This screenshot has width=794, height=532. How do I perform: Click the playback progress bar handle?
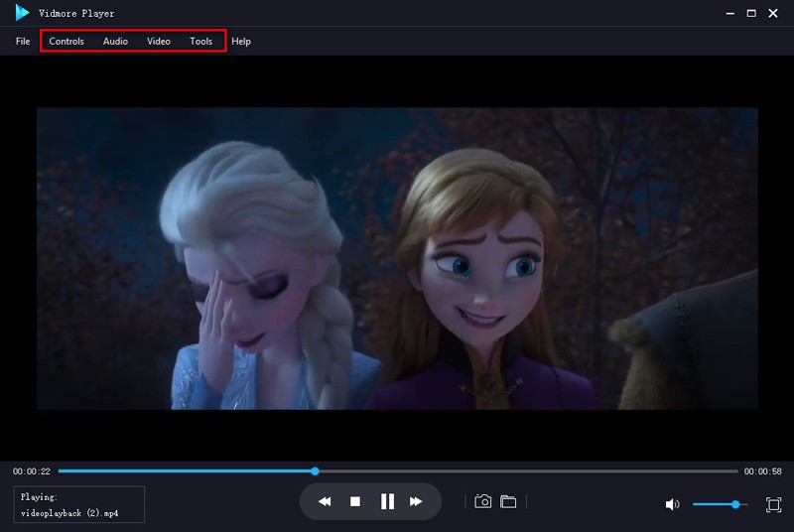tap(315, 470)
